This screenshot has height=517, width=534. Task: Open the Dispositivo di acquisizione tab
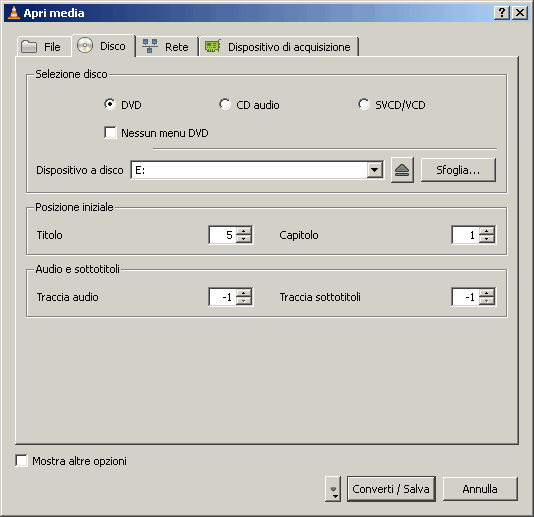point(279,47)
